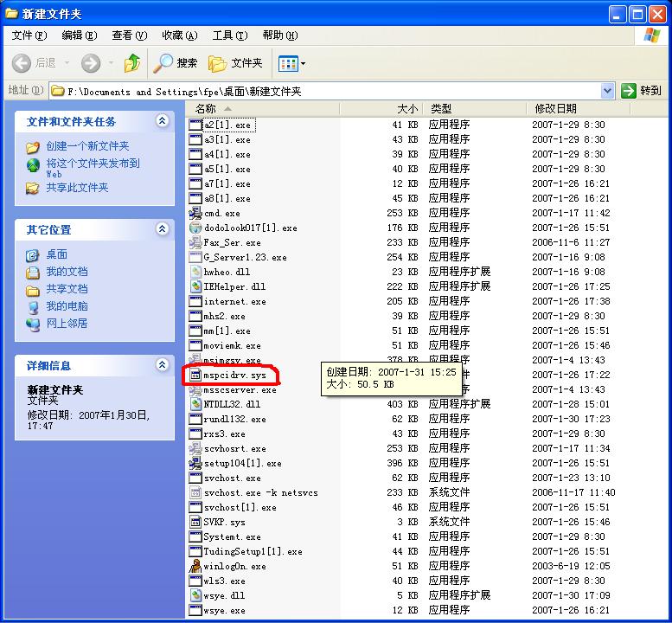
Task: Select the scvhosrt.exe file icon
Action: pos(195,448)
